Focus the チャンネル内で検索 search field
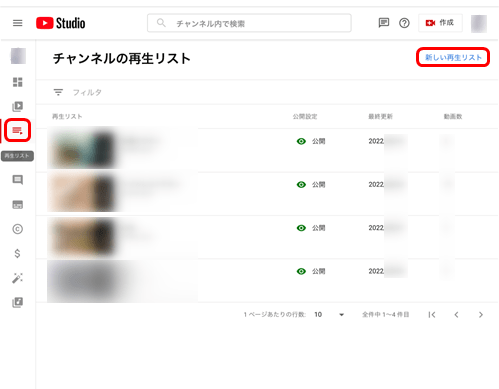This screenshot has height=389, width=499. pos(249,23)
